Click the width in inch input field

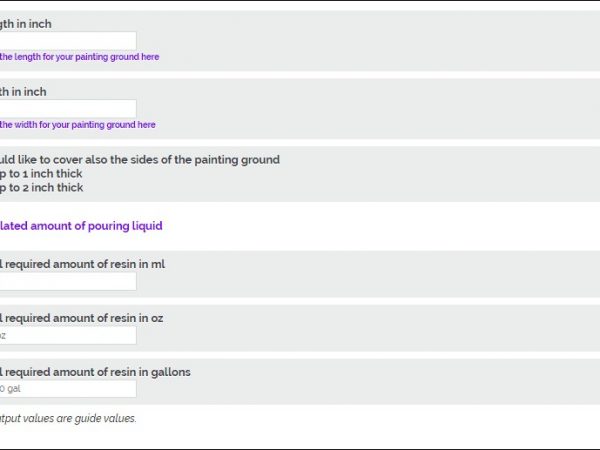[67, 109]
